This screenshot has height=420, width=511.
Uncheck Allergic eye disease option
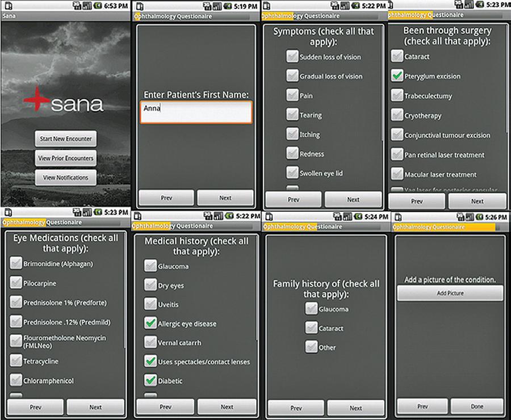150,323
